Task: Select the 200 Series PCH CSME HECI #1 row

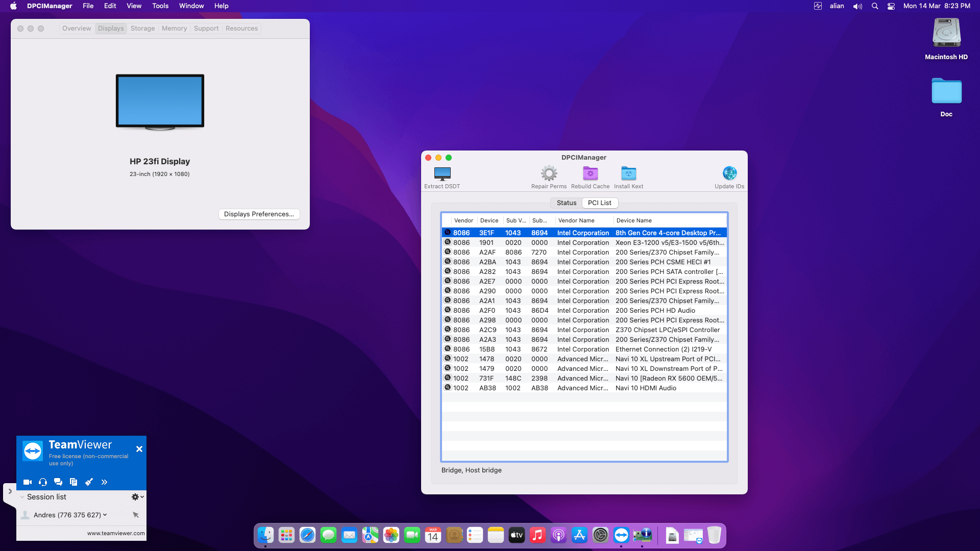Action: coord(584,262)
